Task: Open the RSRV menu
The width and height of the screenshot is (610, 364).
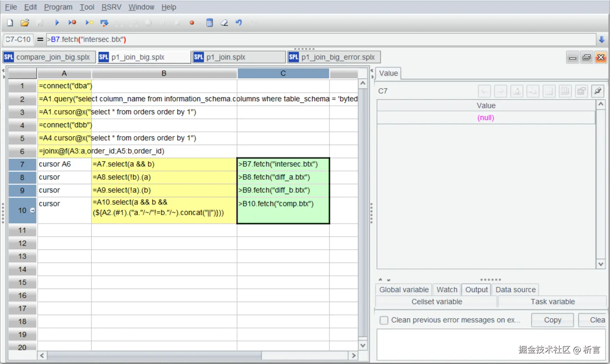Action: click(x=111, y=7)
